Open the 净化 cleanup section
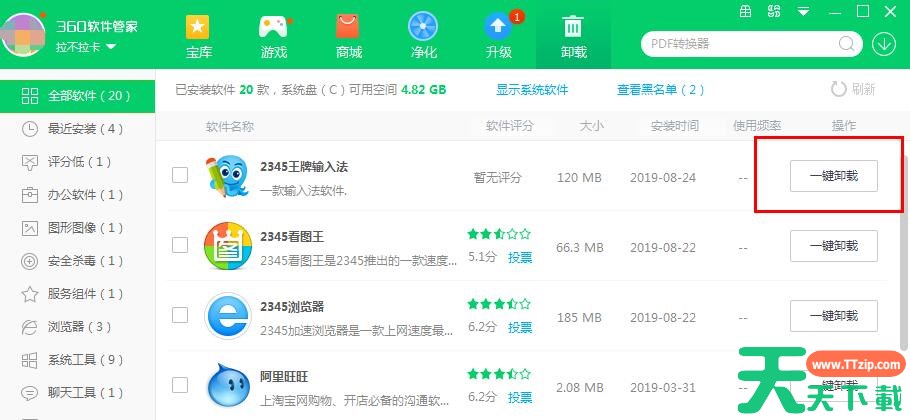This screenshot has width=910, height=420. pos(423,36)
